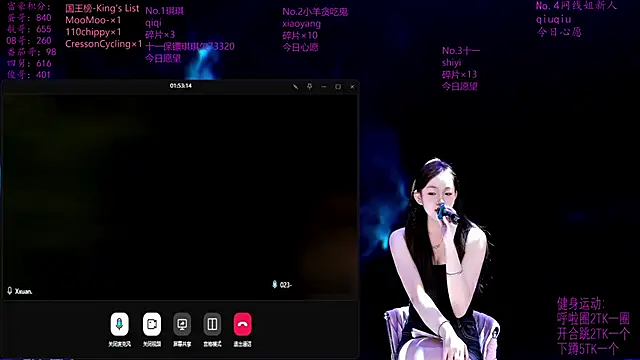Image resolution: width=640 pixels, height=360 pixels.
Task: Click the shiyi name text
Action: point(451,62)
